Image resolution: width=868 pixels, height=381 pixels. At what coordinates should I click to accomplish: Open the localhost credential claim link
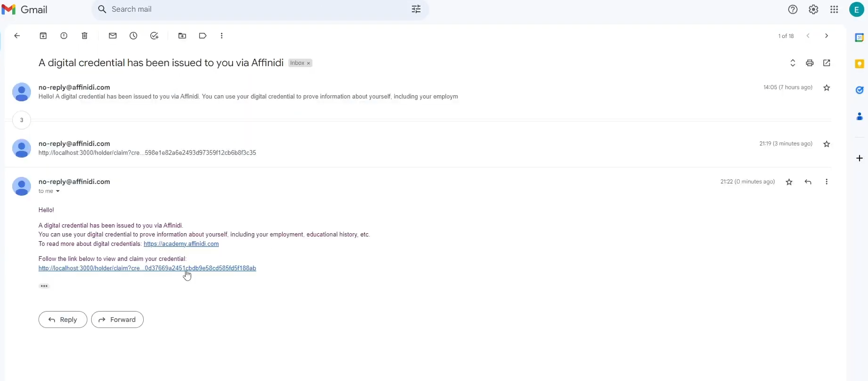[147, 268]
